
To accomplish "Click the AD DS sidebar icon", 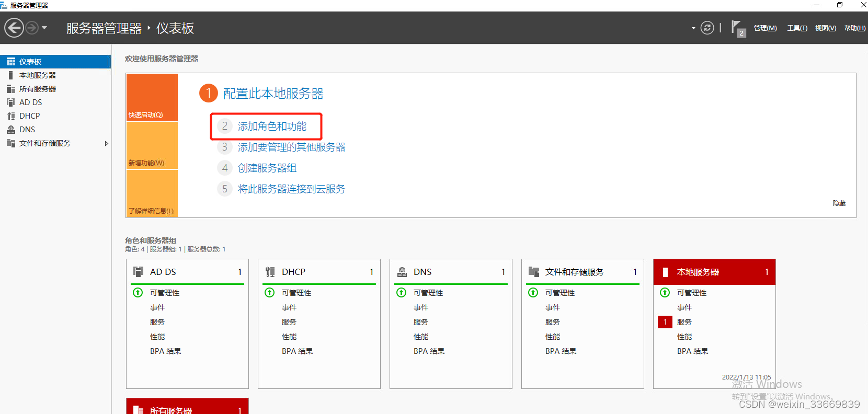I will click(11, 102).
